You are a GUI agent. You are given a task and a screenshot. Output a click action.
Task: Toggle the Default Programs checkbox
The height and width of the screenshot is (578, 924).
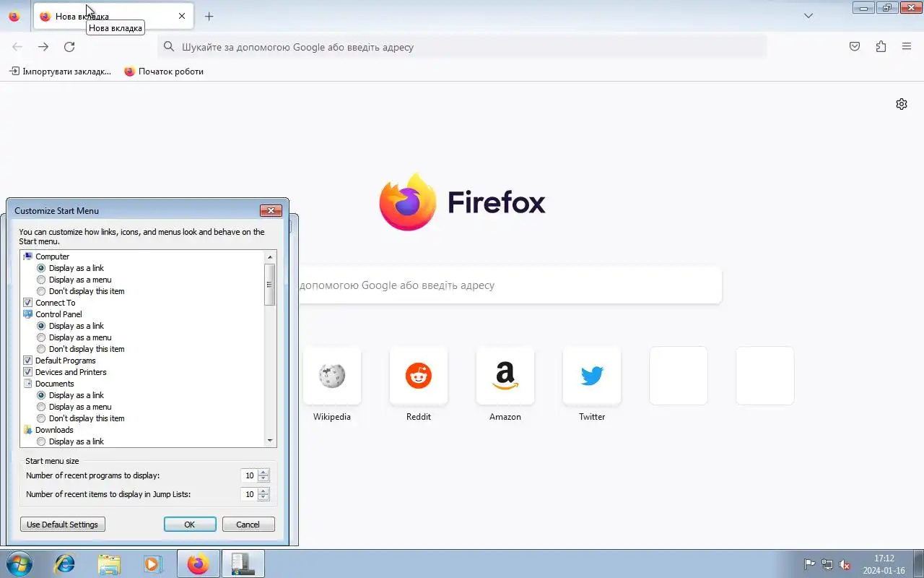(x=28, y=361)
